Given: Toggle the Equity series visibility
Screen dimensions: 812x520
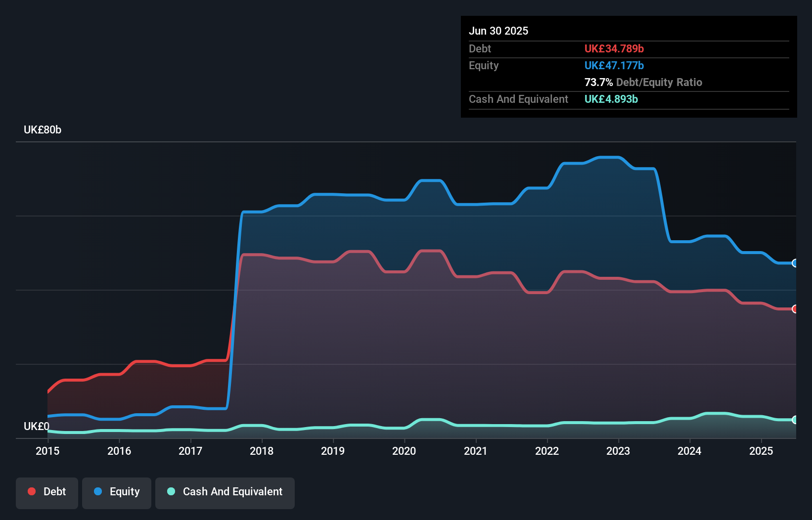Looking at the screenshot, I should (116, 492).
